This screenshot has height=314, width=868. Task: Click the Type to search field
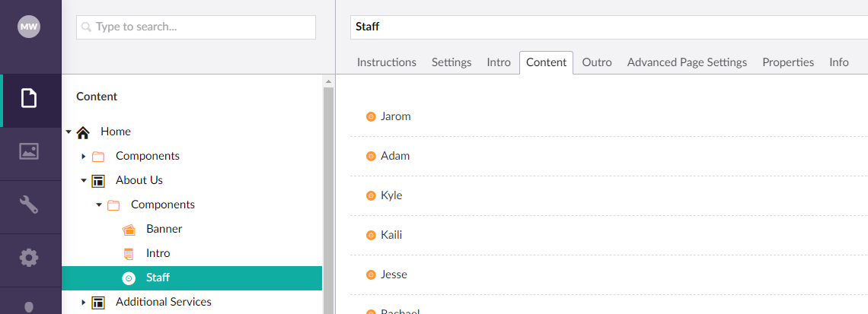pos(196,27)
